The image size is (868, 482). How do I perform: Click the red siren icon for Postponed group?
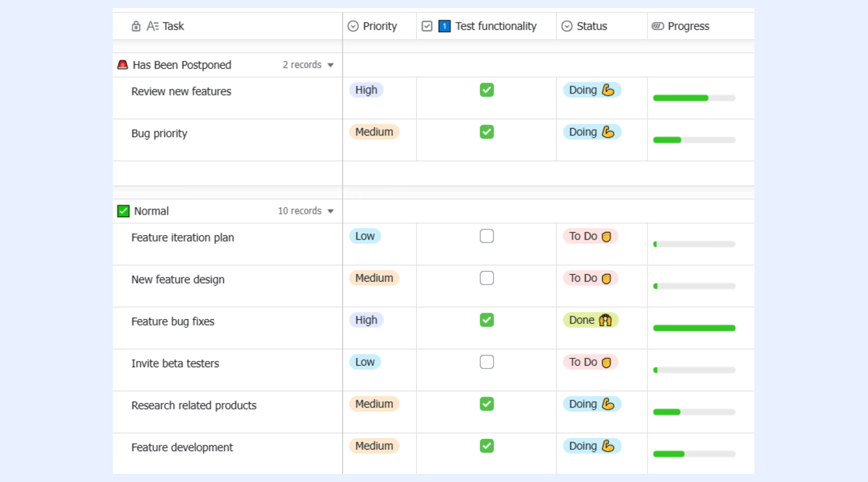pos(123,65)
